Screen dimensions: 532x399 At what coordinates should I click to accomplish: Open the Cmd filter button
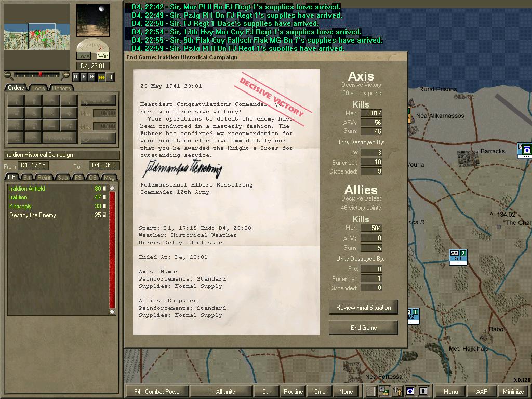(320, 392)
